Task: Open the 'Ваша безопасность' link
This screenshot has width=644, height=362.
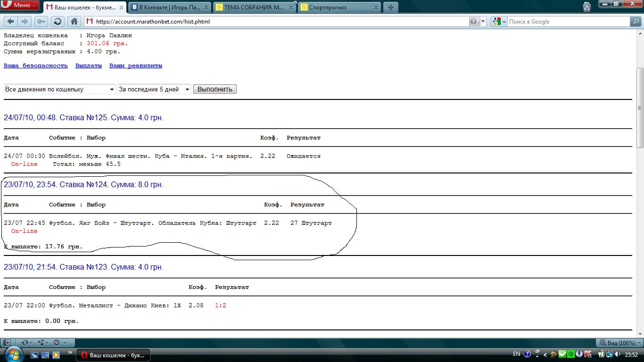Action: coord(36,66)
